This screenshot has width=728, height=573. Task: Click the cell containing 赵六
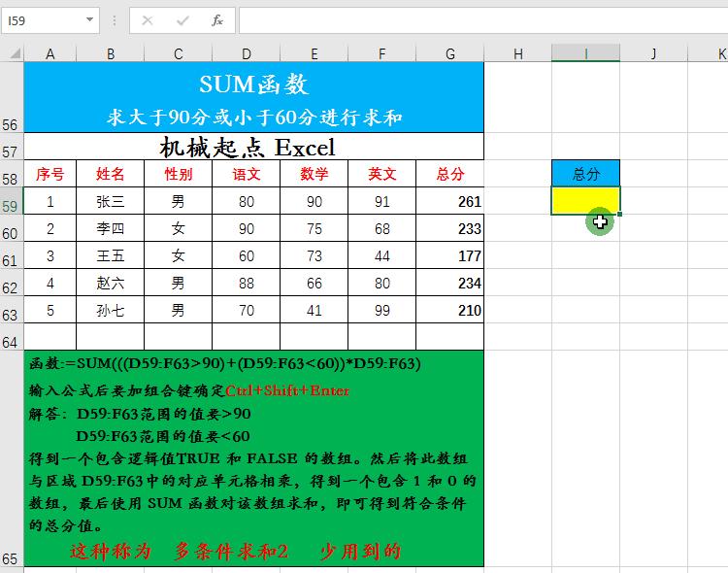[111, 283]
